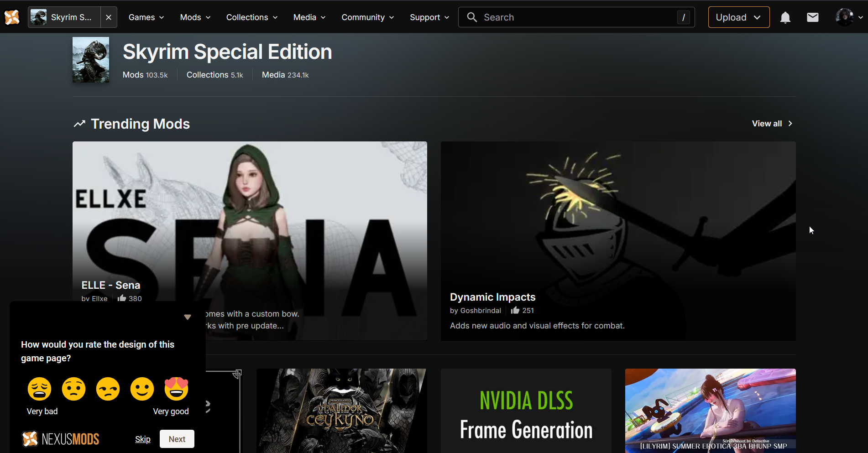Click the thumbs-up icon on Dynamic Impacts
The width and height of the screenshot is (868, 453).
(515, 310)
